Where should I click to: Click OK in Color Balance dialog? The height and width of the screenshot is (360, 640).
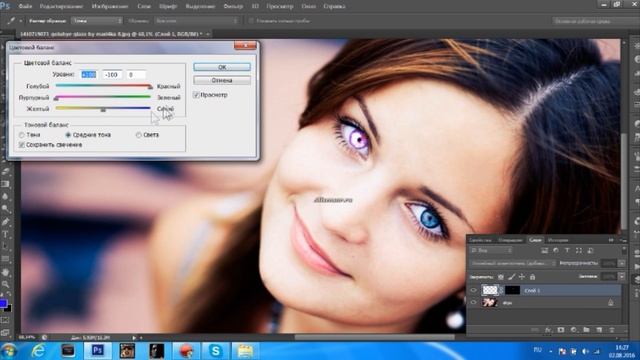pos(222,67)
